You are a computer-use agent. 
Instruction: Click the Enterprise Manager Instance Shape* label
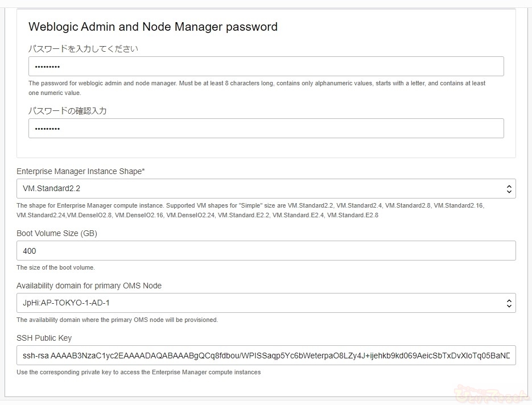coord(80,171)
